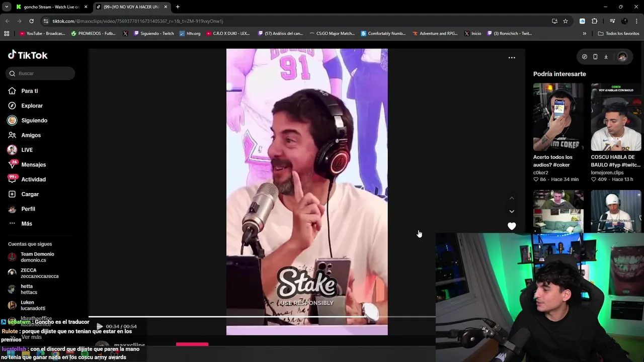Open Chrome three-dot menu
The width and height of the screenshot is (644, 362).
[636, 21]
